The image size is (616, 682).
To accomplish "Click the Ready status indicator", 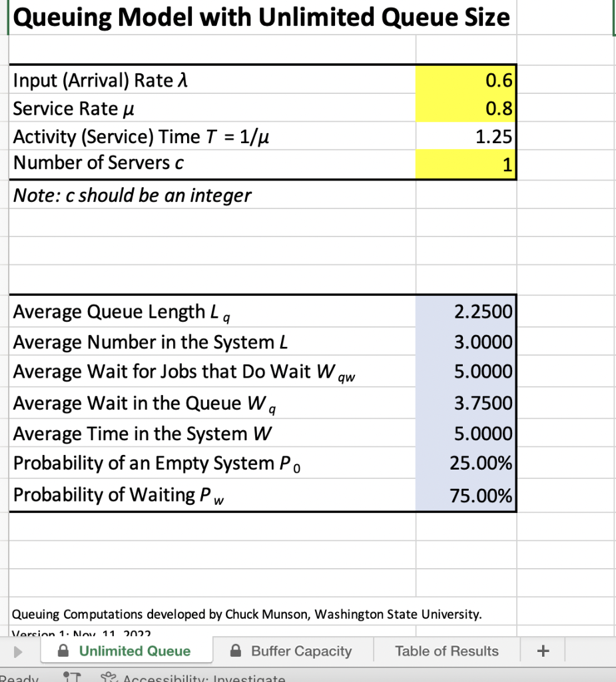I will [x=20, y=677].
